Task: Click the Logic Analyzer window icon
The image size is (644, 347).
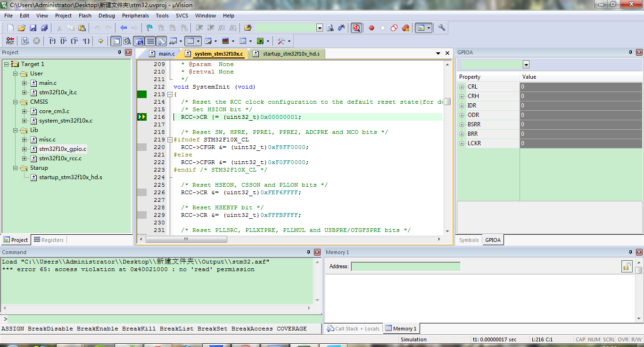Action: (x=225, y=41)
